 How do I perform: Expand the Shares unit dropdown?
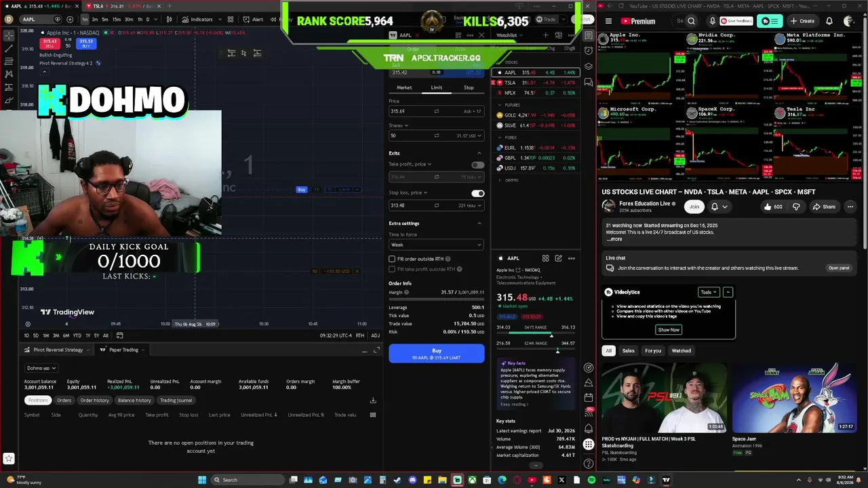tap(399, 125)
